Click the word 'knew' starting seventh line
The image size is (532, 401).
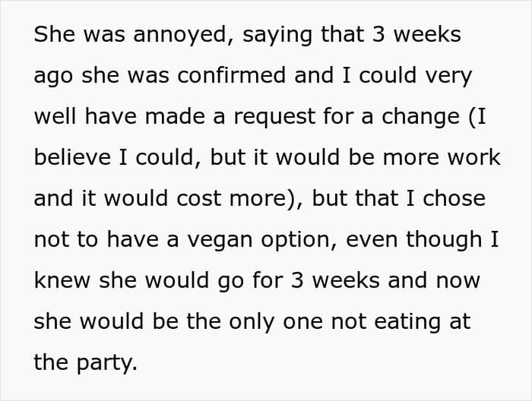(x=62, y=280)
